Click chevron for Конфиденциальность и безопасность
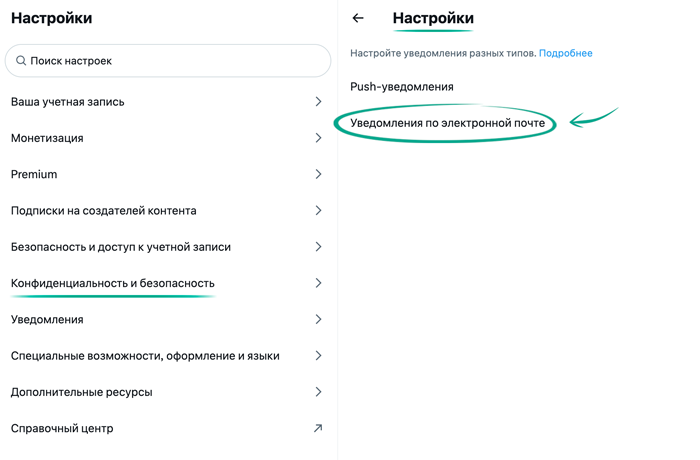 pyautogui.click(x=318, y=283)
